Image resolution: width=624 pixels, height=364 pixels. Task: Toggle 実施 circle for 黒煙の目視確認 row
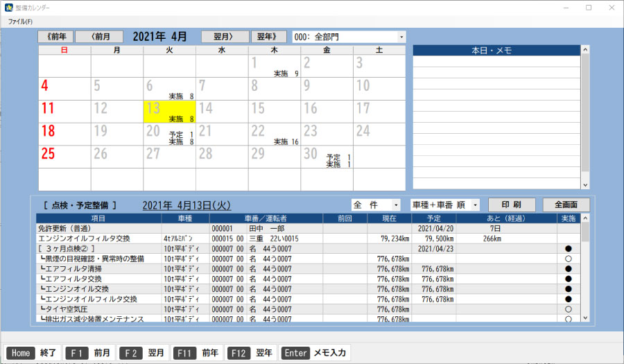click(x=568, y=259)
